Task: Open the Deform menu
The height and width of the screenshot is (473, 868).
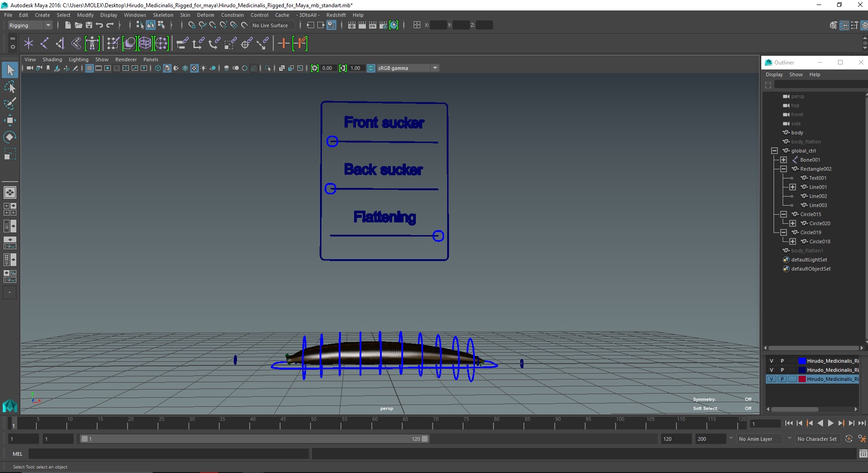Action: tap(206, 15)
